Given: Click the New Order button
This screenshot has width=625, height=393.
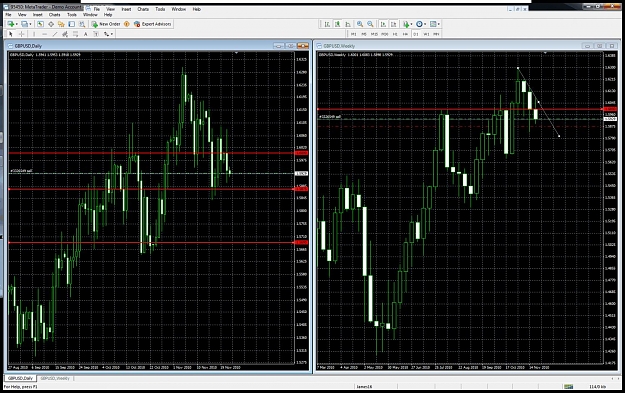Looking at the screenshot, I should [106, 24].
